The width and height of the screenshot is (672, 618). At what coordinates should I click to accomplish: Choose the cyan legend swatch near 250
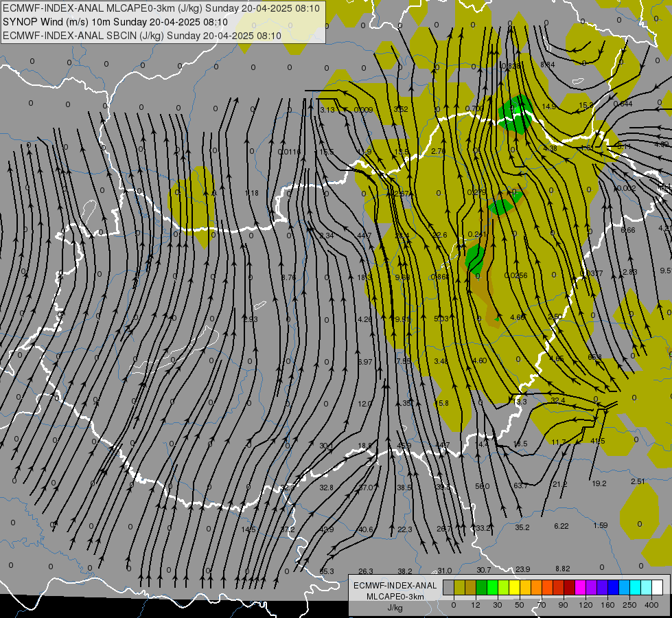636,588
